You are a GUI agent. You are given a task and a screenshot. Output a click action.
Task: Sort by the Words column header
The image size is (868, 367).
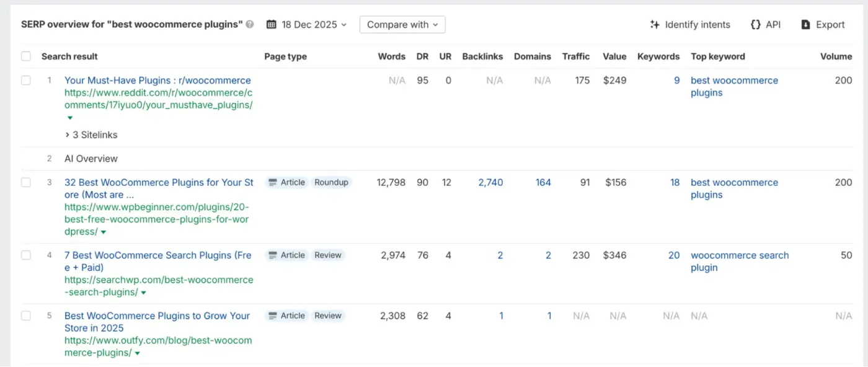tap(392, 56)
